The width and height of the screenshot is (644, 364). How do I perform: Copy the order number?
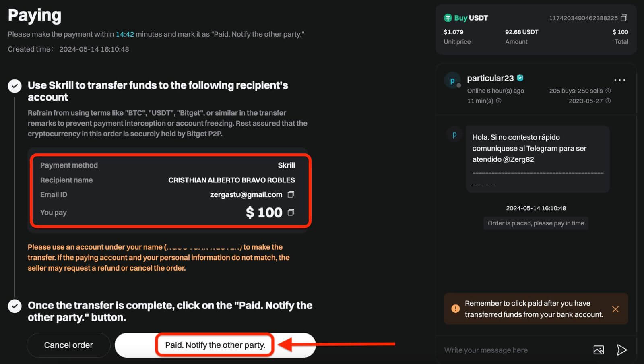click(x=624, y=18)
